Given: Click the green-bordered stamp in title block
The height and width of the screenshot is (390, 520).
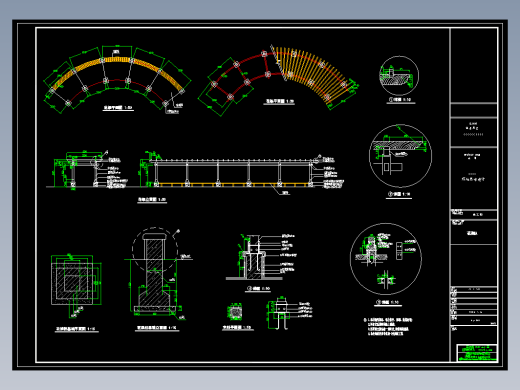Looking at the screenshot, I should coord(477,353).
